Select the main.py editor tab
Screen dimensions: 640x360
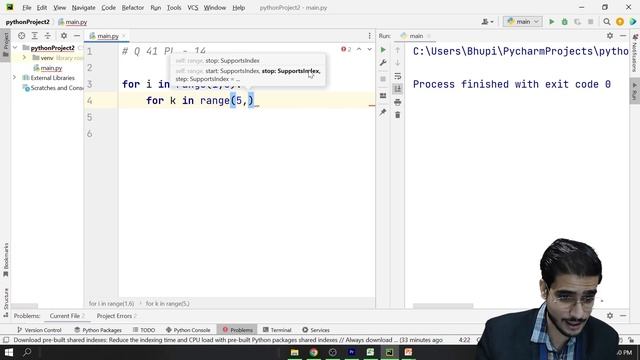coord(107,36)
